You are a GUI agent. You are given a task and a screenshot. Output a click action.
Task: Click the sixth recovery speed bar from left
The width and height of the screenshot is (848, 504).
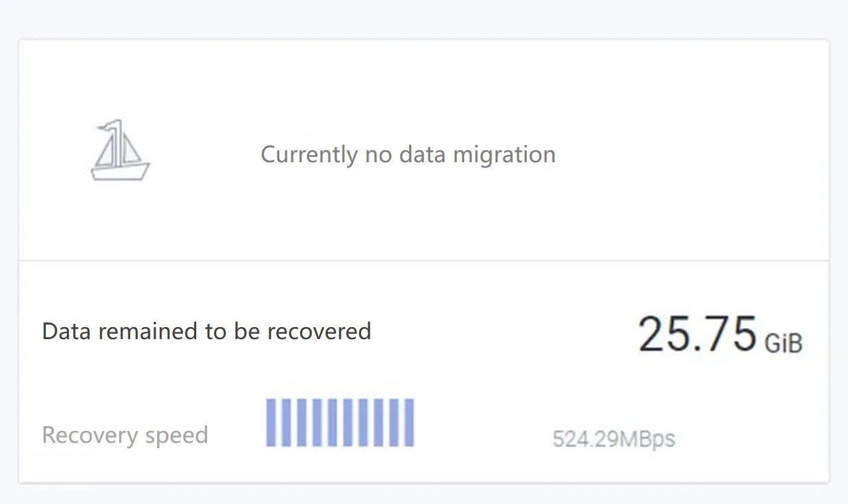(347, 423)
